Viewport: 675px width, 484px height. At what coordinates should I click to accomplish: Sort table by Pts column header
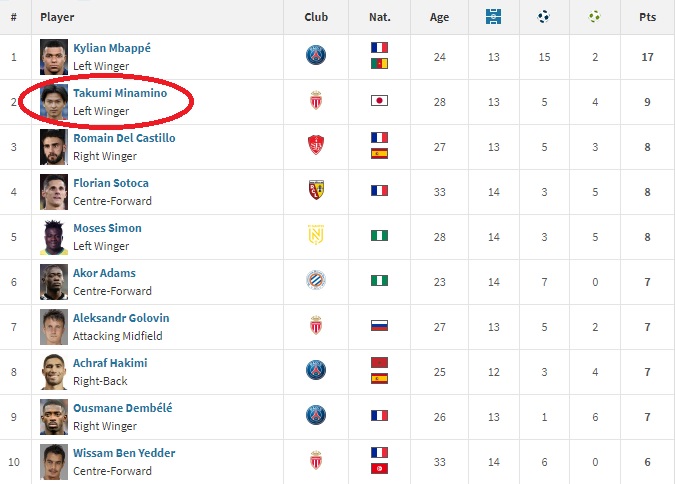tap(647, 17)
